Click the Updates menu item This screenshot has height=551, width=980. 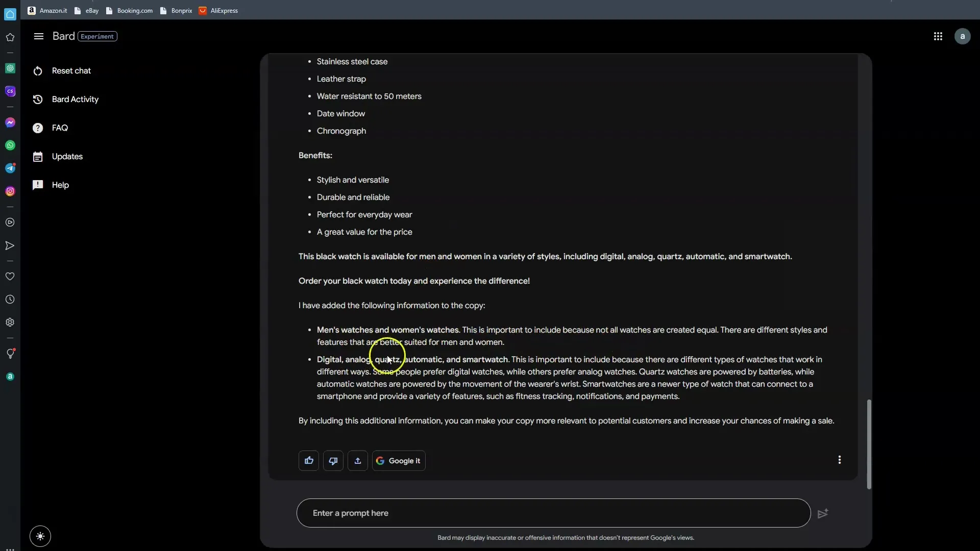pyautogui.click(x=67, y=156)
